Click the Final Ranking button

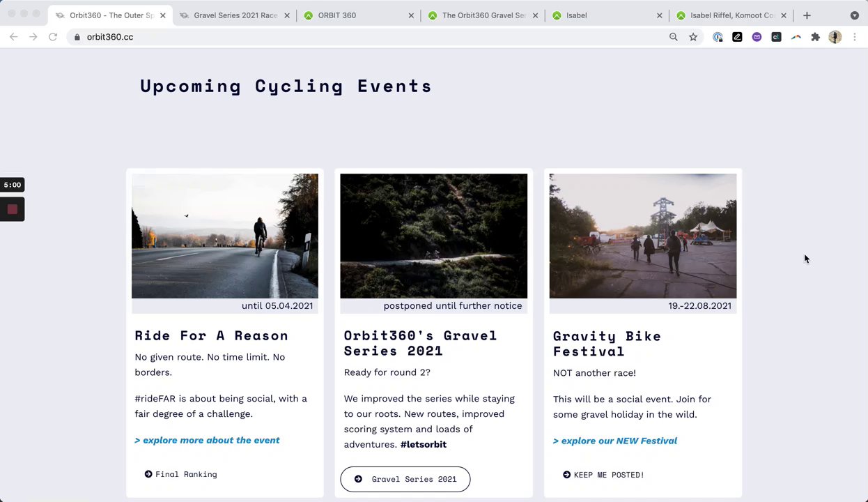[180, 474]
